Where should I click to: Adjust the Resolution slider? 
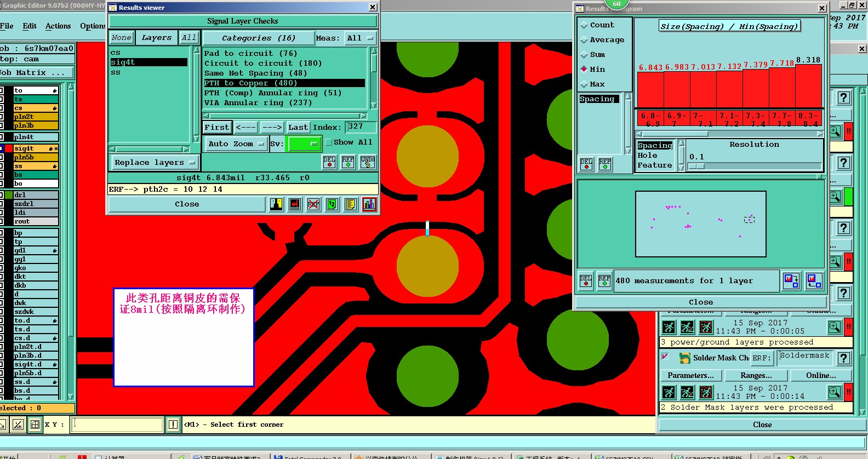(x=696, y=167)
